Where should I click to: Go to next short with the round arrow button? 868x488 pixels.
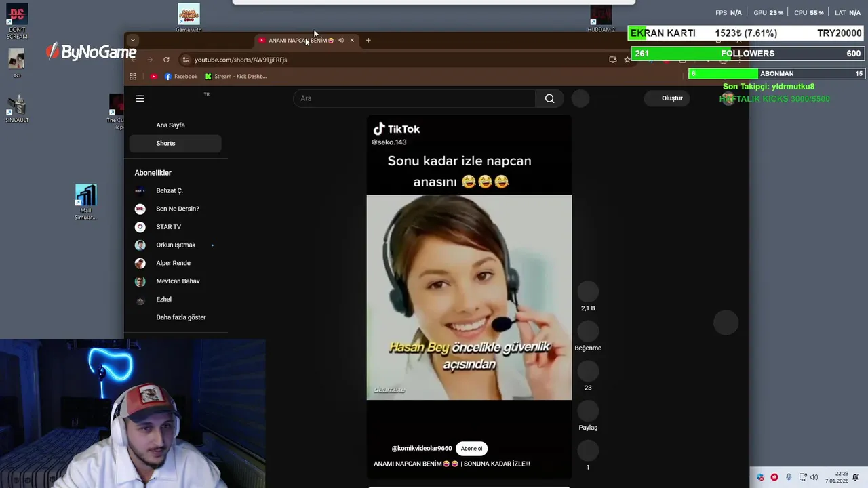(726, 323)
